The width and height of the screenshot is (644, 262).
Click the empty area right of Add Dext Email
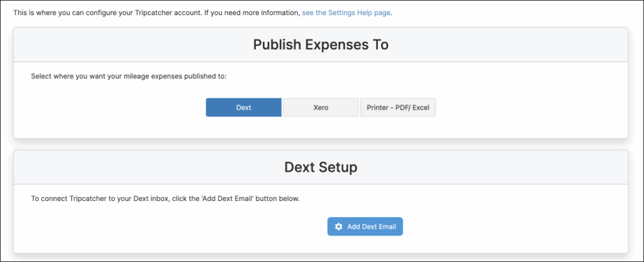(503, 227)
